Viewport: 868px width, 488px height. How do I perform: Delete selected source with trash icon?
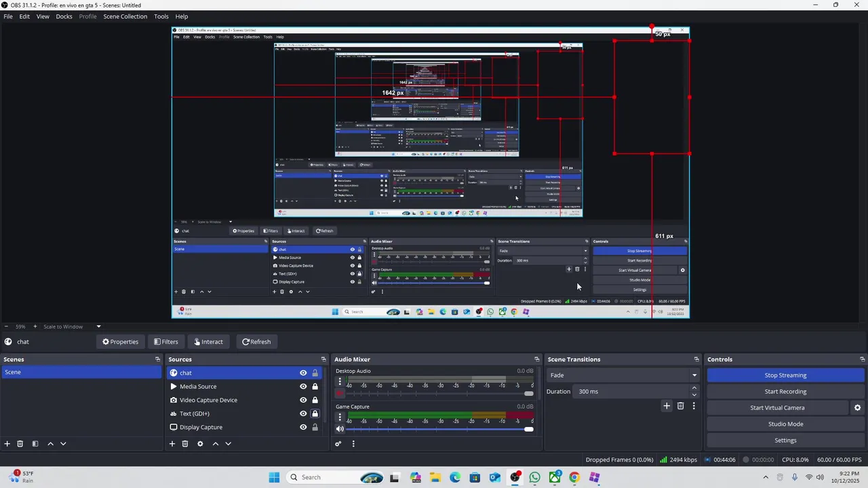tap(185, 444)
